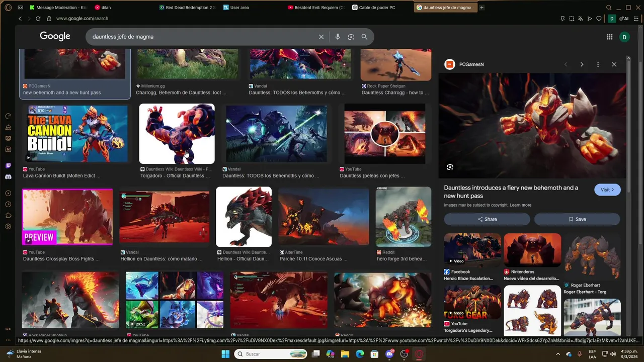Add page to bookmarks heart icon
The image size is (644, 362).
599,19
